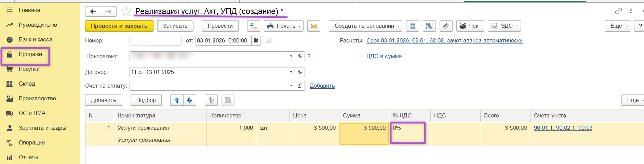Click the Номер input field
Viewport: 644px width, 164px height.
point(155,40)
